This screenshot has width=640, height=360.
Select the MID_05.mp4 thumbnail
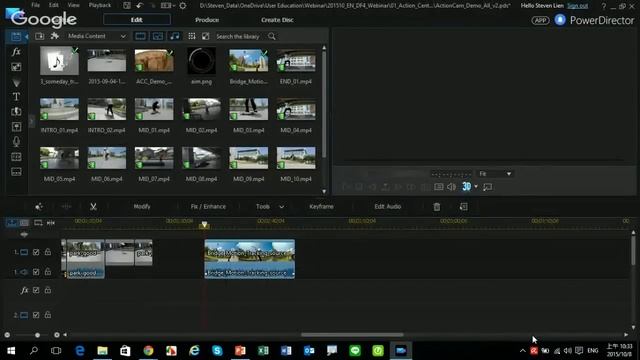pos(60,158)
